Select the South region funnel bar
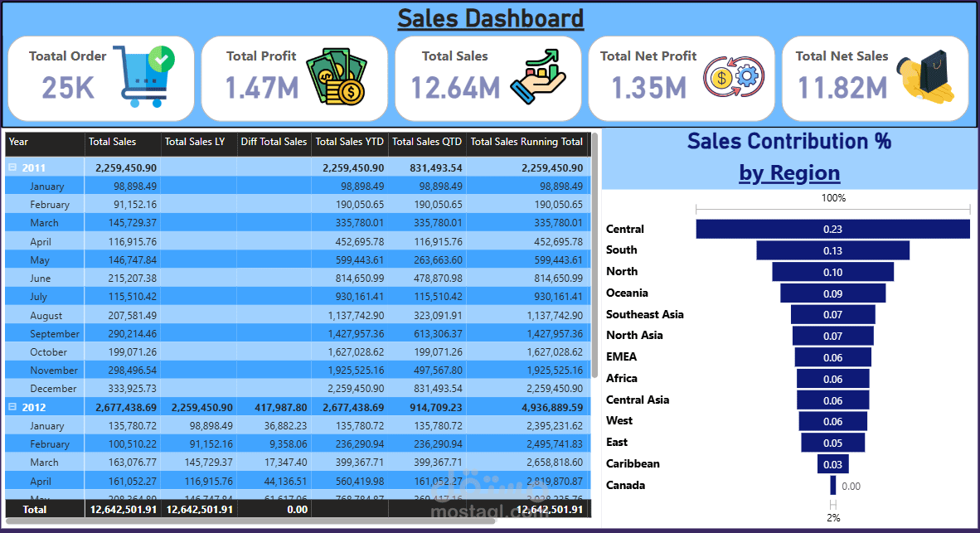Viewport: 980px width, 533px height. pos(832,250)
